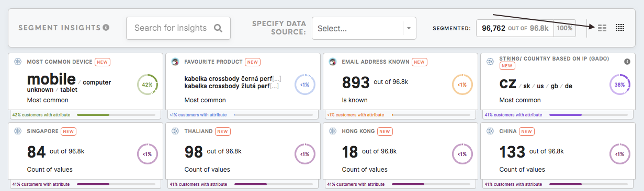644x191 pixels.
Task: Click purple 41% bar on Country card
Action: coord(589,114)
